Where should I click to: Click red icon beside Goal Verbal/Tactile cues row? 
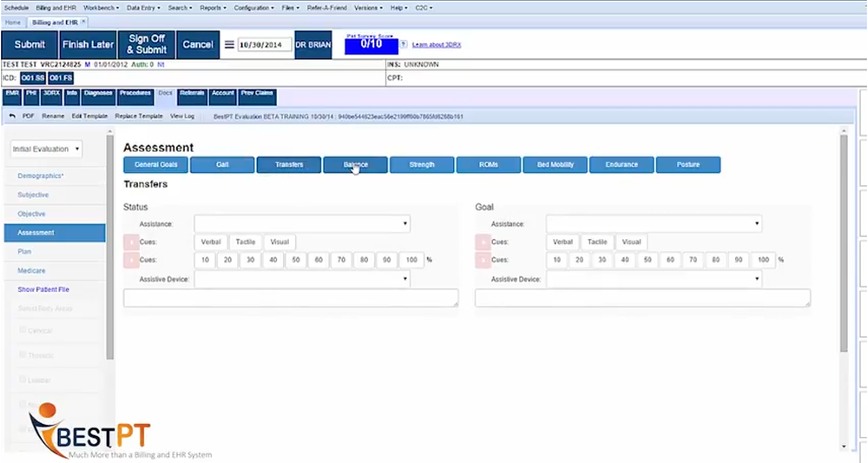click(x=483, y=242)
